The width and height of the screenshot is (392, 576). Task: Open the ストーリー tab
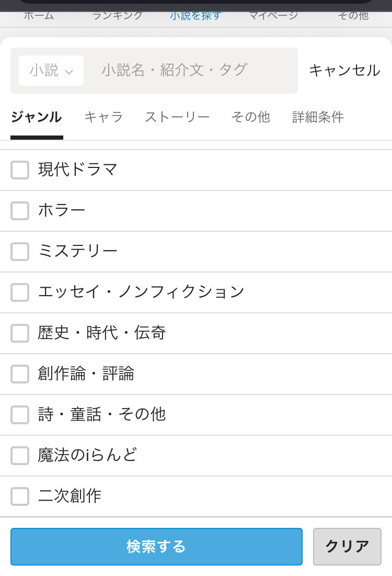coord(177,117)
